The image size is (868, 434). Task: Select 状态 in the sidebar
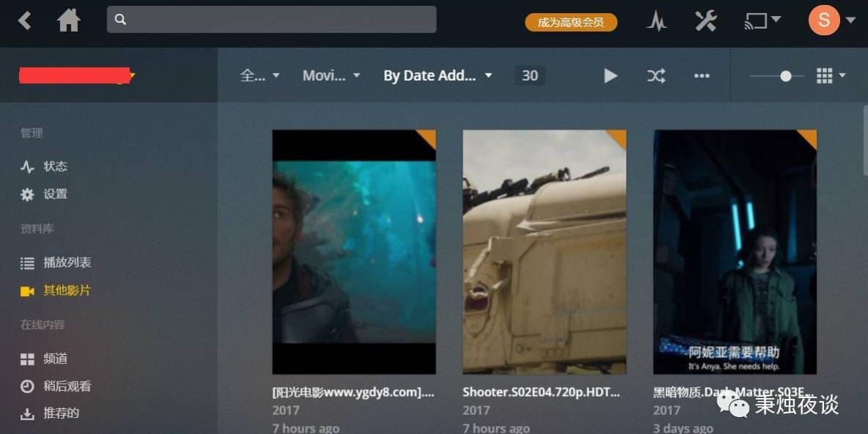tap(55, 166)
